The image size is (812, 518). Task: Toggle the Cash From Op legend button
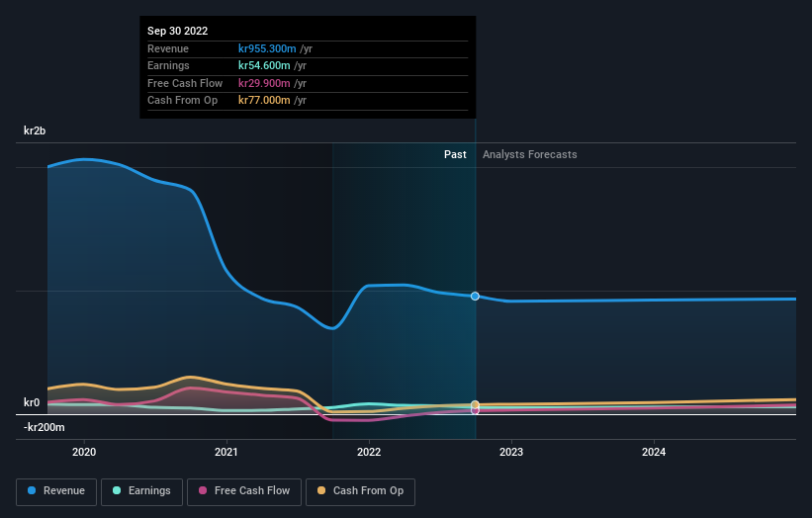point(360,491)
